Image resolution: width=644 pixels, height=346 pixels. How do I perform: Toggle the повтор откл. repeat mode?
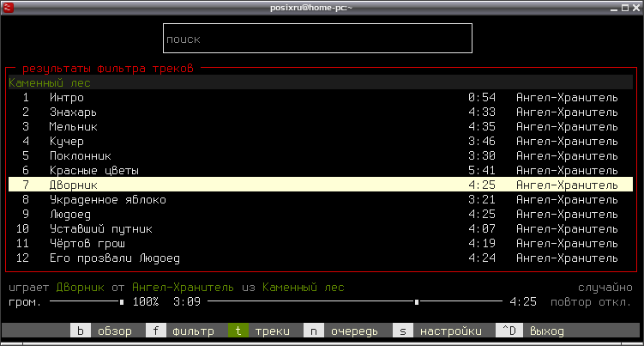[591, 302]
